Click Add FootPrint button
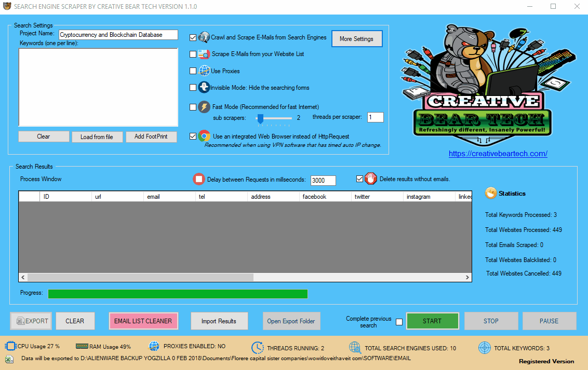Image resolution: width=588 pixels, height=370 pixels. (151, 136)
